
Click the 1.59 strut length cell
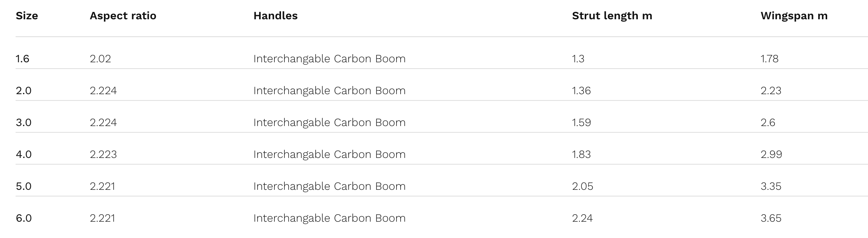581,122
